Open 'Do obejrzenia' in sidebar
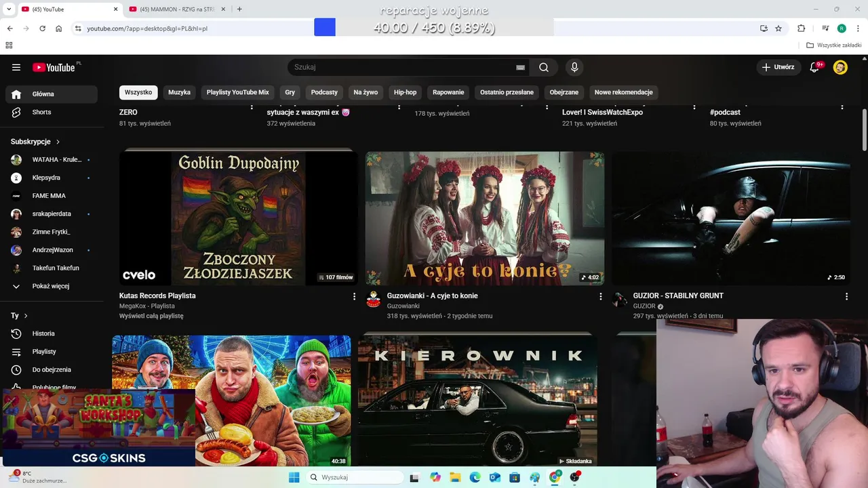The width and height of the screenshot is (868, 488). tap(52, 369)
